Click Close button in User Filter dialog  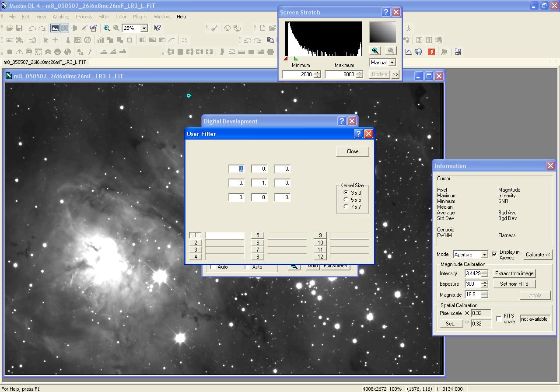click(x=353, y=151)
